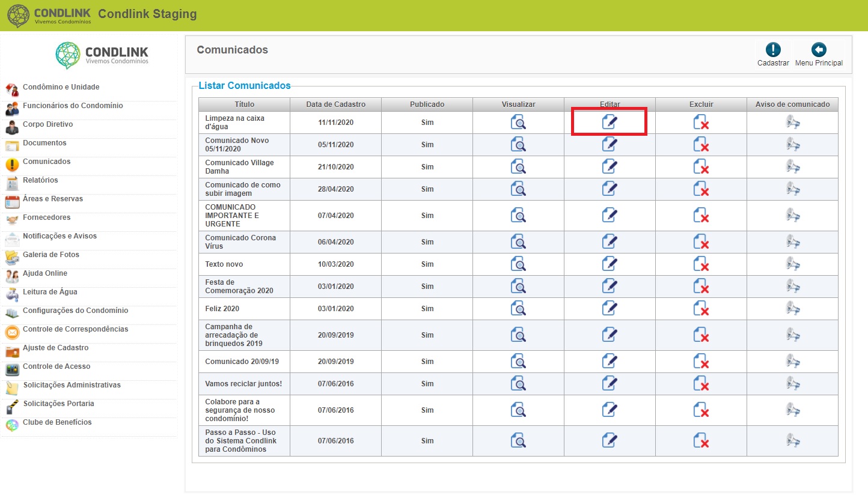
Task: Delete the Texto novo comunicado
Action: tap(701, 264)
